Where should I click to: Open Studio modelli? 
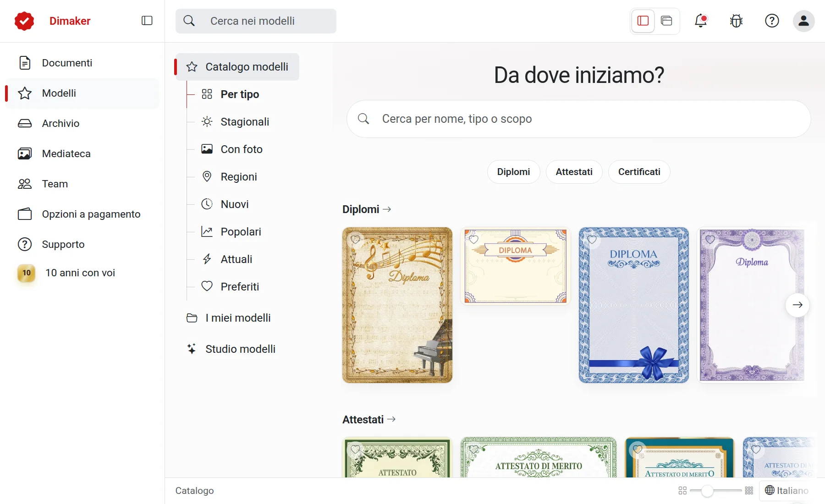click(x=231, y=349)
